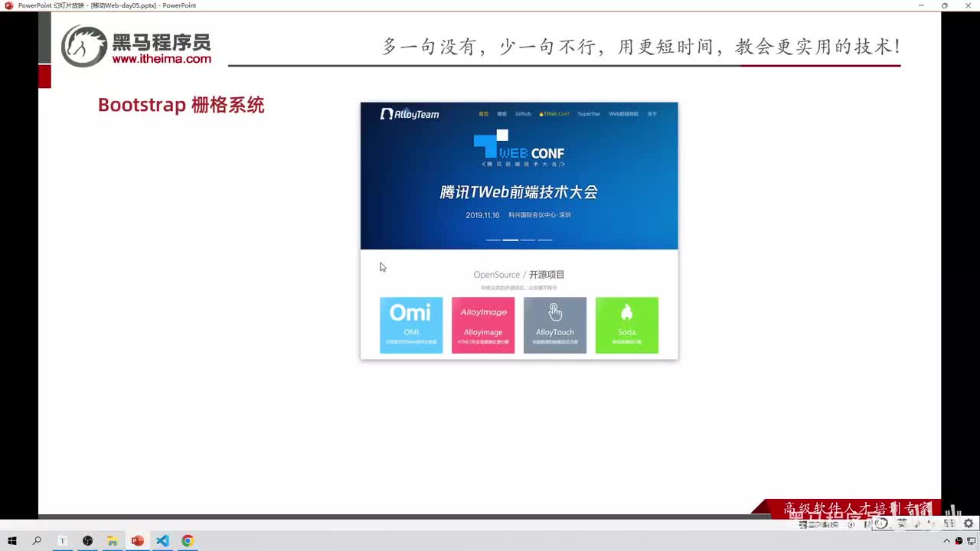Click OpenSource / 开源项目 heading
This screenshot has width=980, height=551.
pyautogui.click(x=519, y=275)
